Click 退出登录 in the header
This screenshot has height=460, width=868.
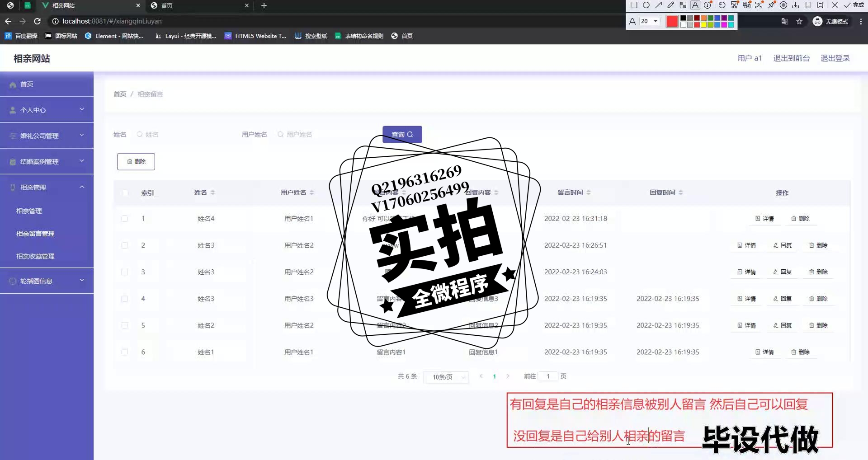click(835, 58)
